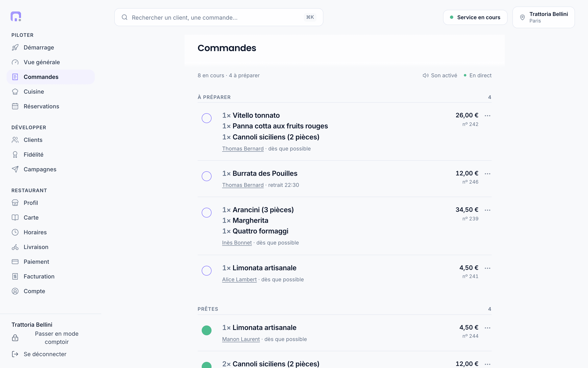588x368 pixels.
Task: View customer Manon Laurent
Action: (x=241, y=339)
